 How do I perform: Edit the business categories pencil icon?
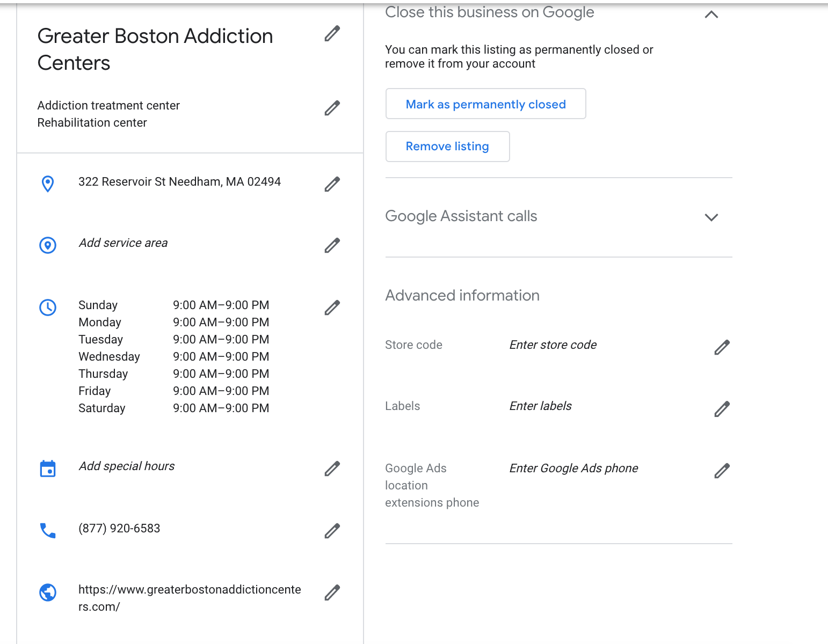click(332, 108)
